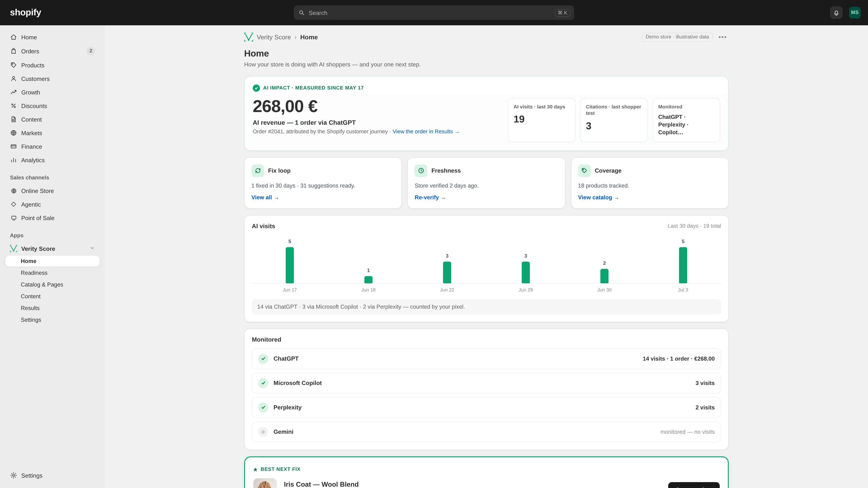Click the "Iris Coat — Wool Blend" title

[x=321, y=484]
